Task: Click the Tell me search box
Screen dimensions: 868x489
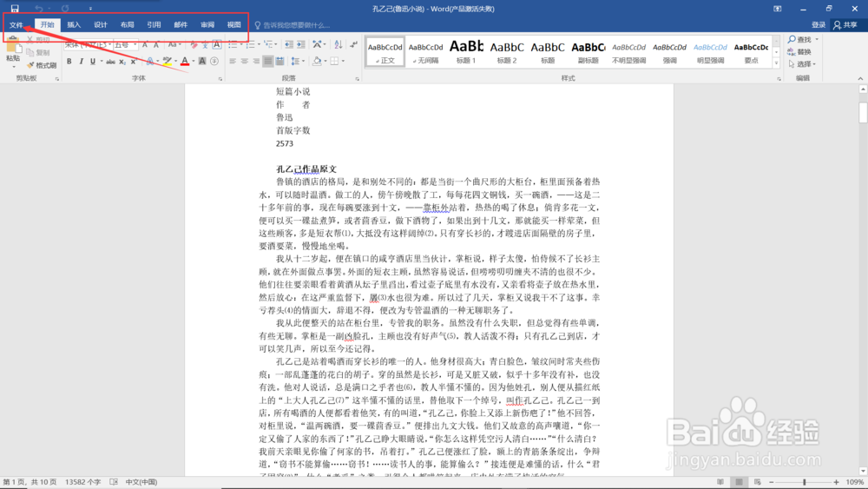Action: (293, 25)
